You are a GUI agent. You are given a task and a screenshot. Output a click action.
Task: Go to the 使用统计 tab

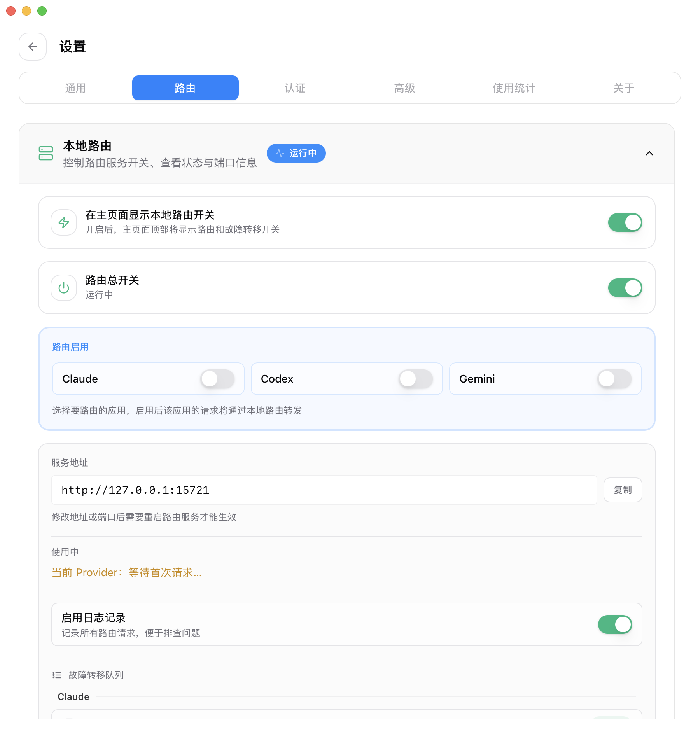tap(514, 88)
